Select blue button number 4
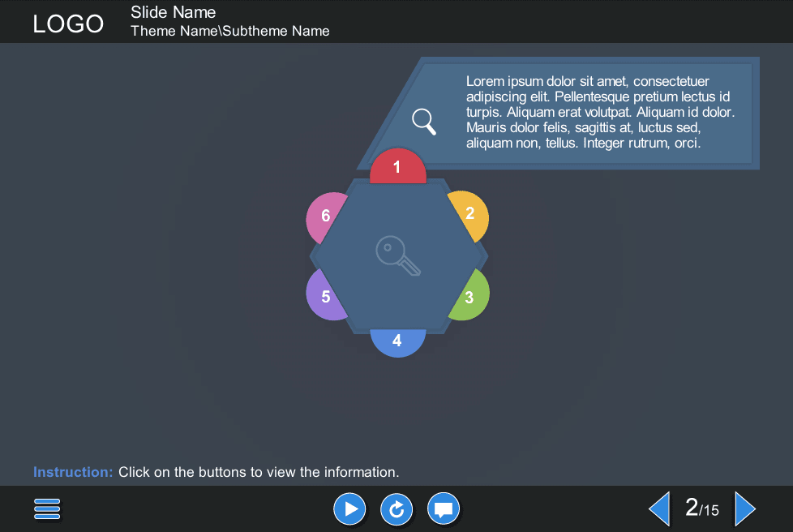 397,341
